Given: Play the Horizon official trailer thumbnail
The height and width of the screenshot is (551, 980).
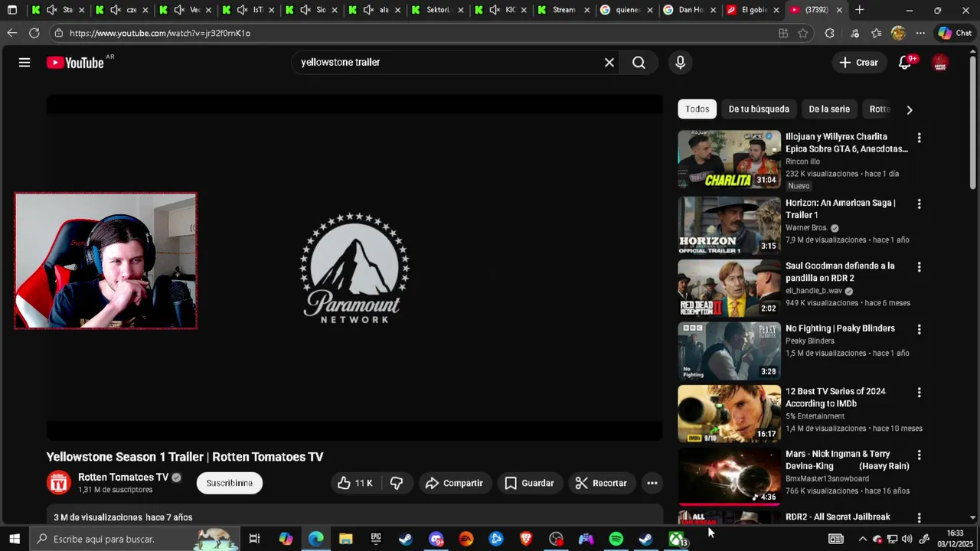Looking at the screenshot, I should click(729, 225).
